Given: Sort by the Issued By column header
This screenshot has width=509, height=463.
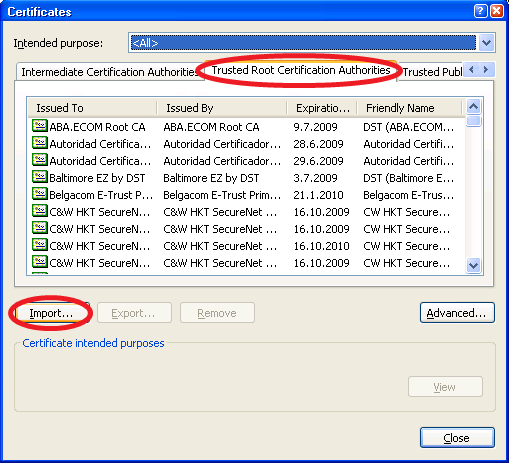Looking at the screenshot, I should 222,108.
